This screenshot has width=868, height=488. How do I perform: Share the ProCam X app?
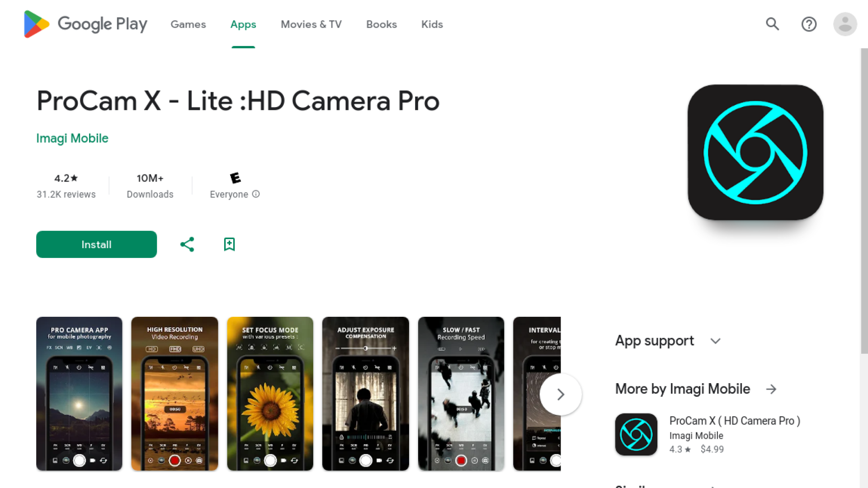[x=187, y=244]
